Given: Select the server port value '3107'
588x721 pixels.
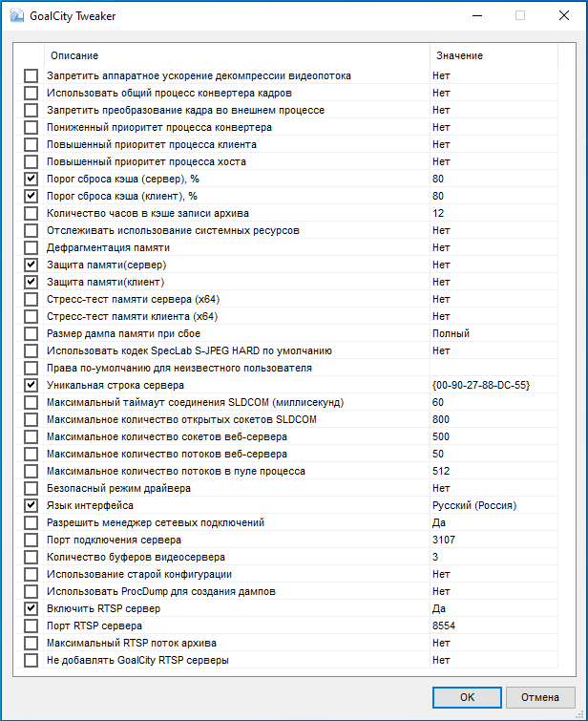Looking at the screenshot, I should tap(444, 540).
